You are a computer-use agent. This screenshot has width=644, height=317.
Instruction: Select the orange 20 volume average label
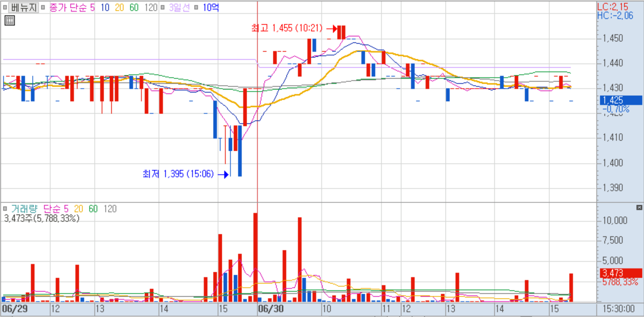[79, 209]
